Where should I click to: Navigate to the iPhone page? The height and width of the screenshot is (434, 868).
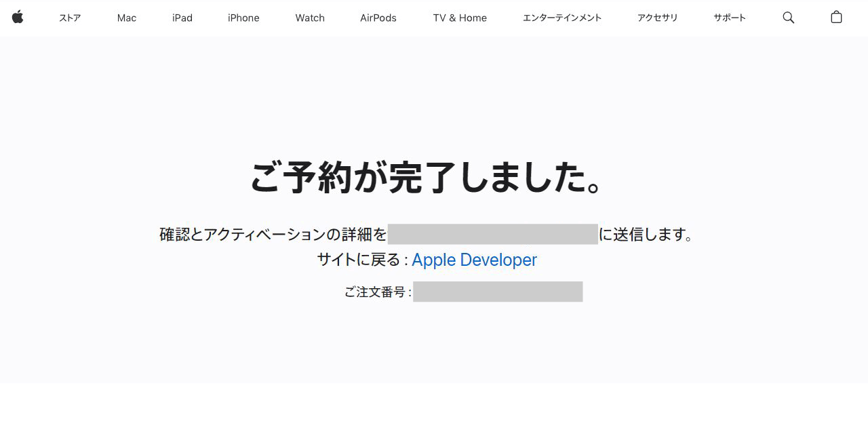243,18
